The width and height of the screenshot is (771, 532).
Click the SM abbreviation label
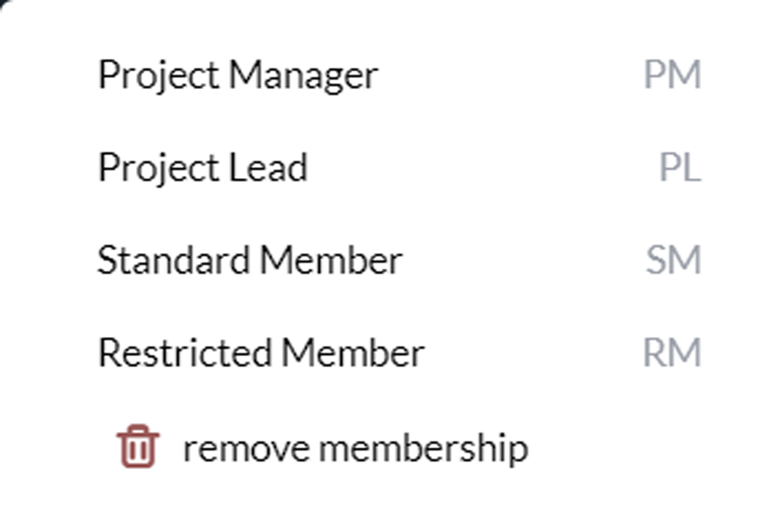click(x=674, y=260)
